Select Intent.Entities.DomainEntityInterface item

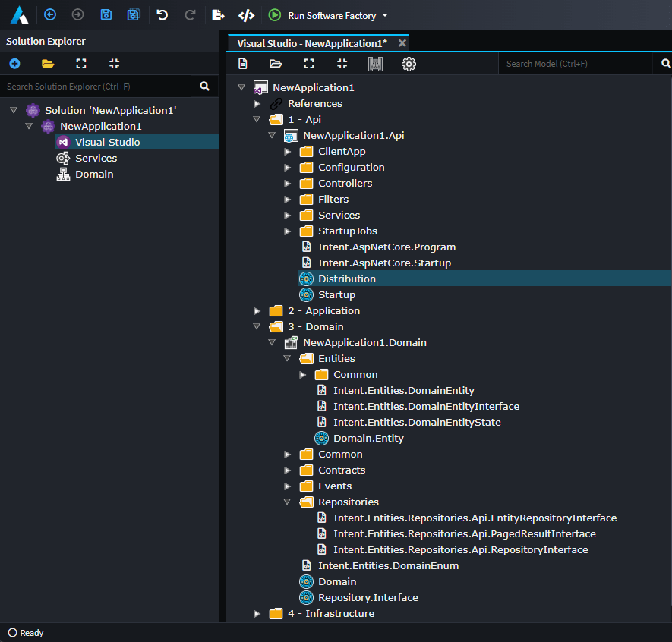[x=427, y=407]
